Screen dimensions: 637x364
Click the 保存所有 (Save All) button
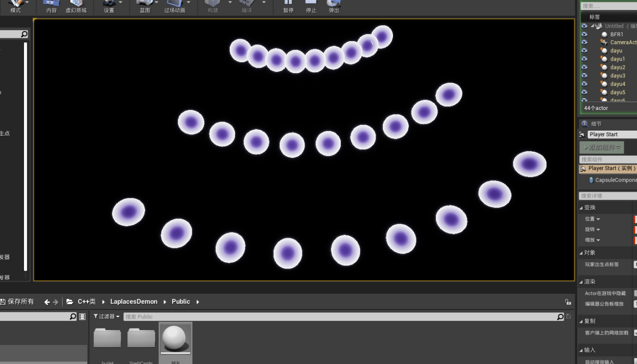coord(17,302)
